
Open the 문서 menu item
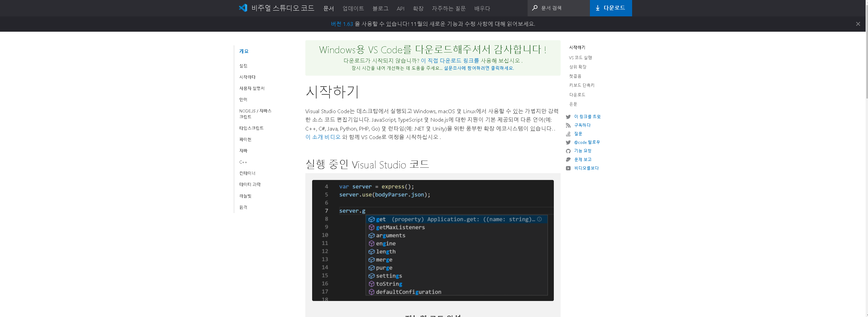[x=328, y=8]
